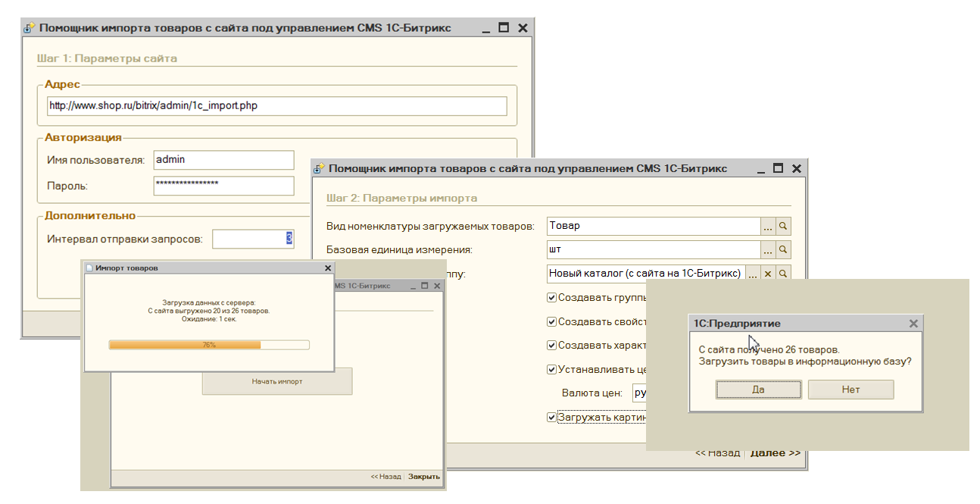
Task: Confirm with 'Да' in the 1С:Предприятие dialog
Action: pyautogui.click(x=759, y=390)
